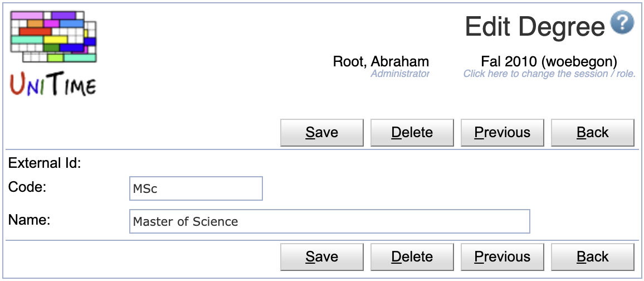Click the Name field label
The height and width of the screenshot is (281, 644).
pos(29,220)
